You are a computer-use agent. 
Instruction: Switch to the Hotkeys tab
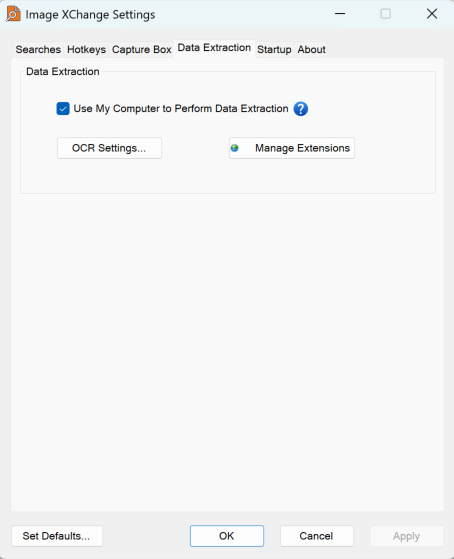click(x=86, y=49)
